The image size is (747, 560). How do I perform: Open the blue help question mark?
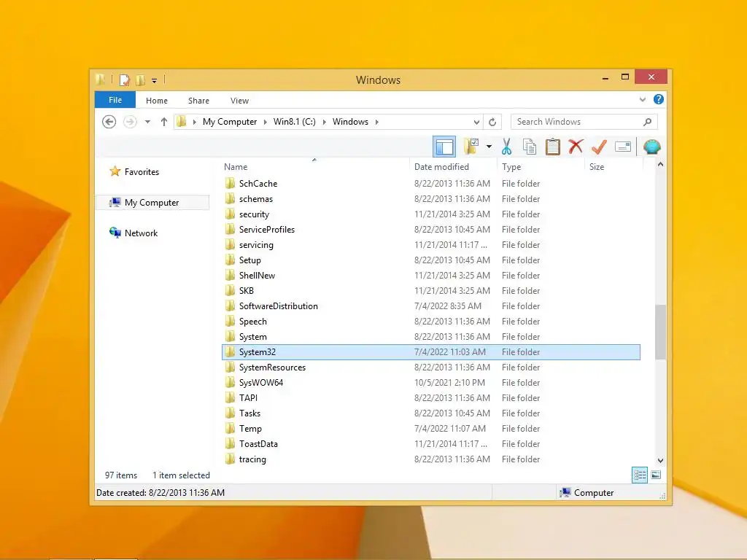click(659, 99)
